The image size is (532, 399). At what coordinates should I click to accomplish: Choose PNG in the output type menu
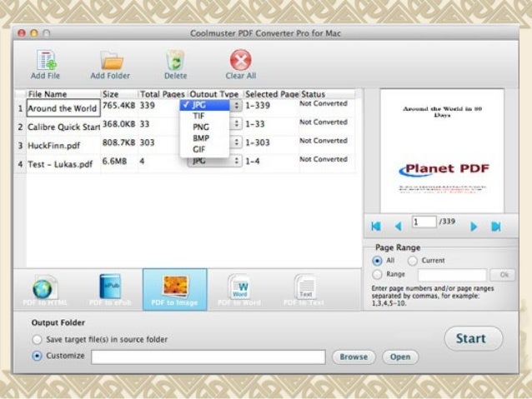click(x=204, y=127)
